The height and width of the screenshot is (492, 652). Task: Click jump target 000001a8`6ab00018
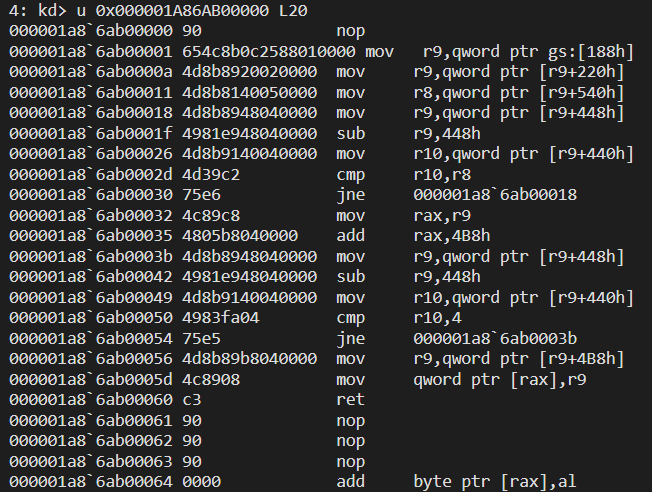coord(495,195)
